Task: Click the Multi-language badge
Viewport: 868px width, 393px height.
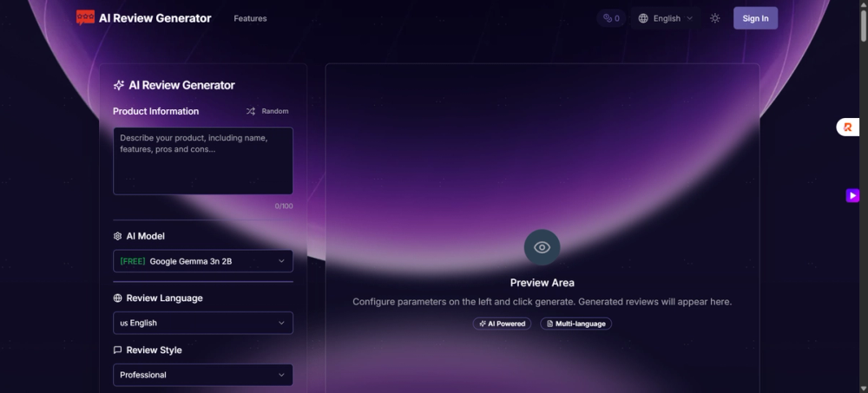Action: tap(575, 324)
